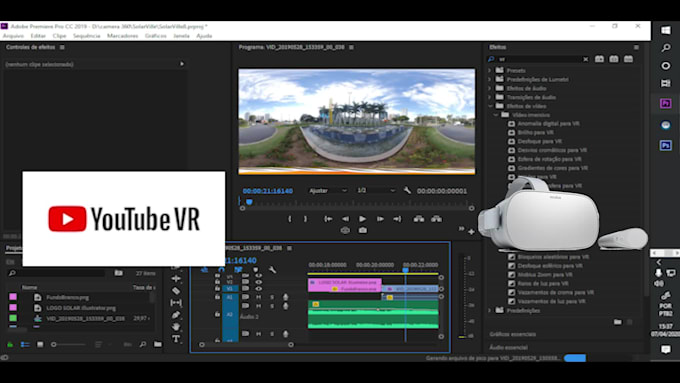Open the Sequência menu
The image size is (680, 383).
coord(87,36)
